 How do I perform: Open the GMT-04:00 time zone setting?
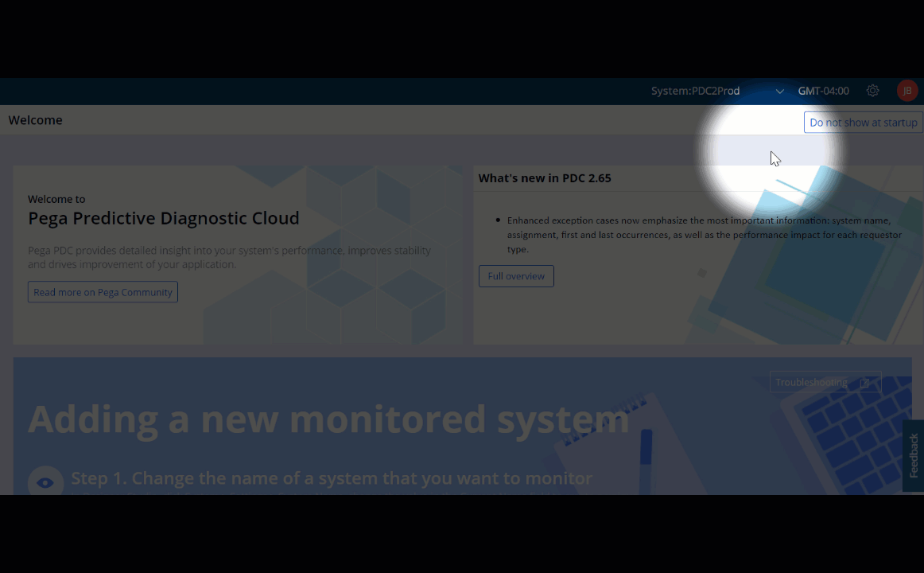823,91
